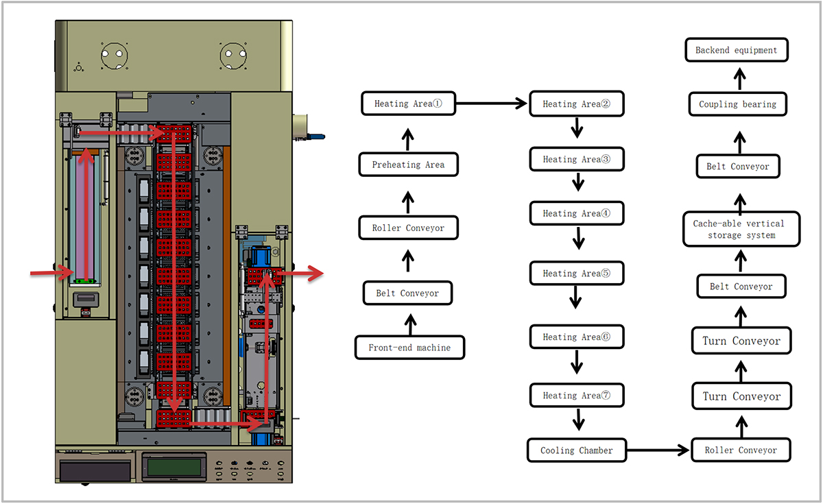Select the Cooling Chamber box
823x504 pixels.
576,451
